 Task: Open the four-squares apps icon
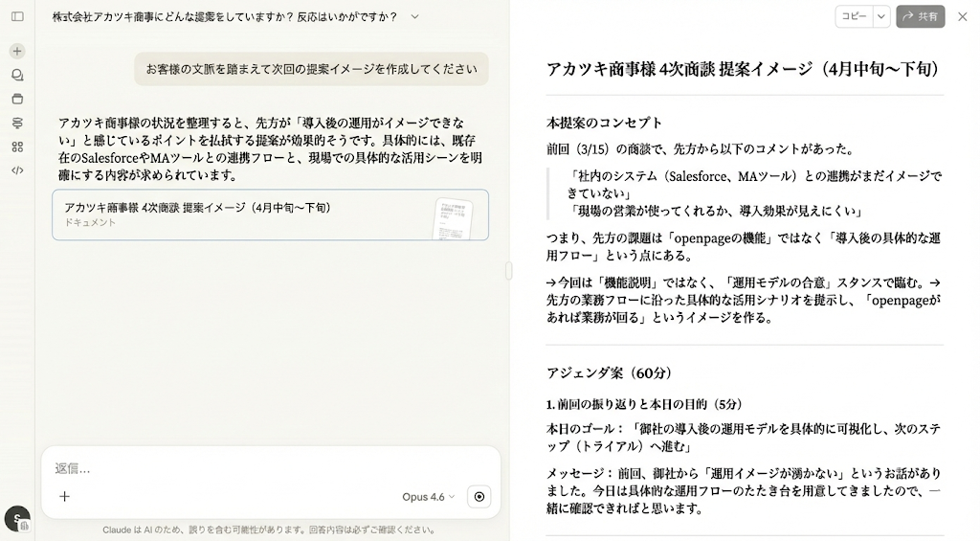coord(17,147)
